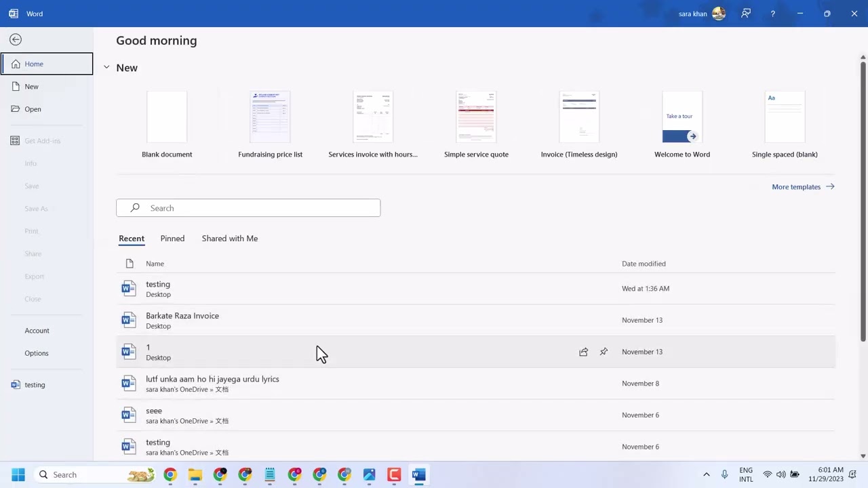Screen dimensions: 868x488
Task: Switch to the Recent tab
Action: (x=132, y=239)
